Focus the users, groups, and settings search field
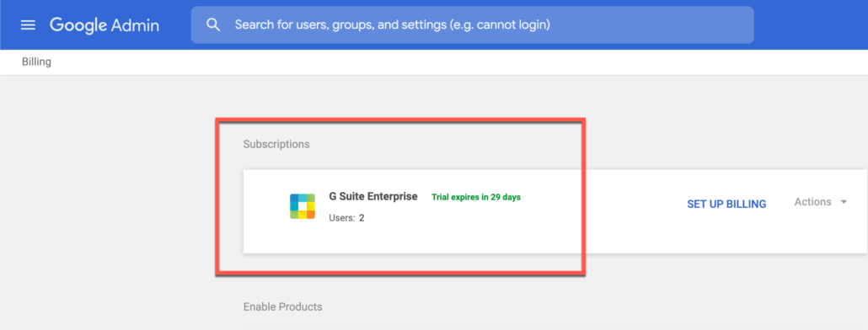Screen dimensions: 868x330 [472, 25]
